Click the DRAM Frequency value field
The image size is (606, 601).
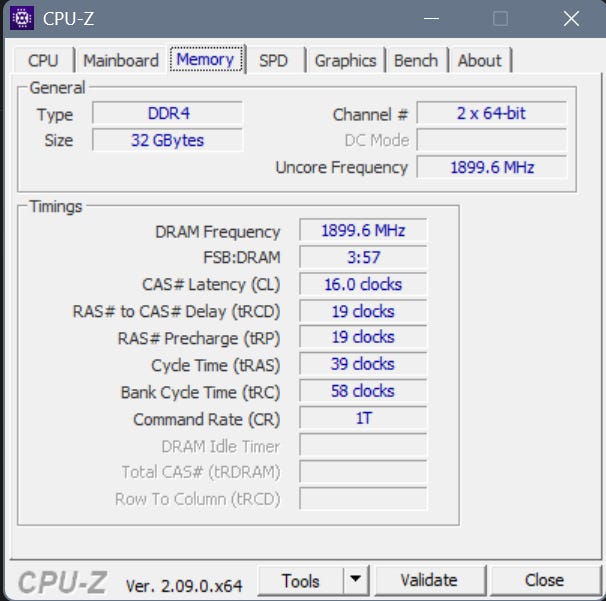(363, 230)
